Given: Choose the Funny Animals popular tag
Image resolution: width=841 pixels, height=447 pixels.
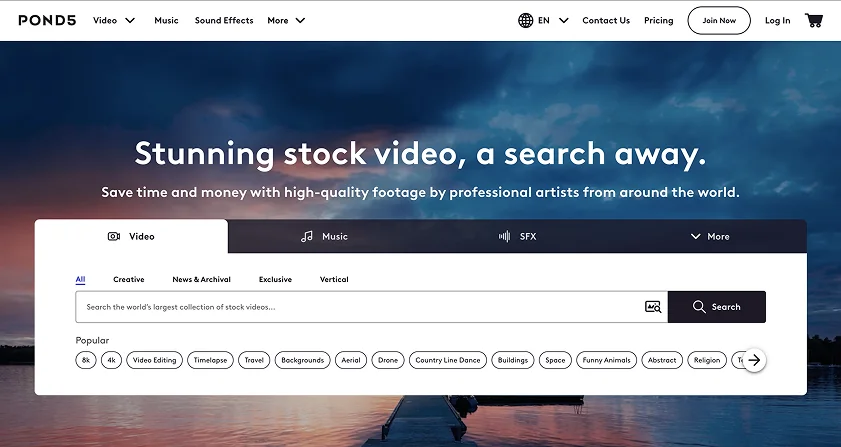Looking at the screenshot, I should click(x=607, y=360).
